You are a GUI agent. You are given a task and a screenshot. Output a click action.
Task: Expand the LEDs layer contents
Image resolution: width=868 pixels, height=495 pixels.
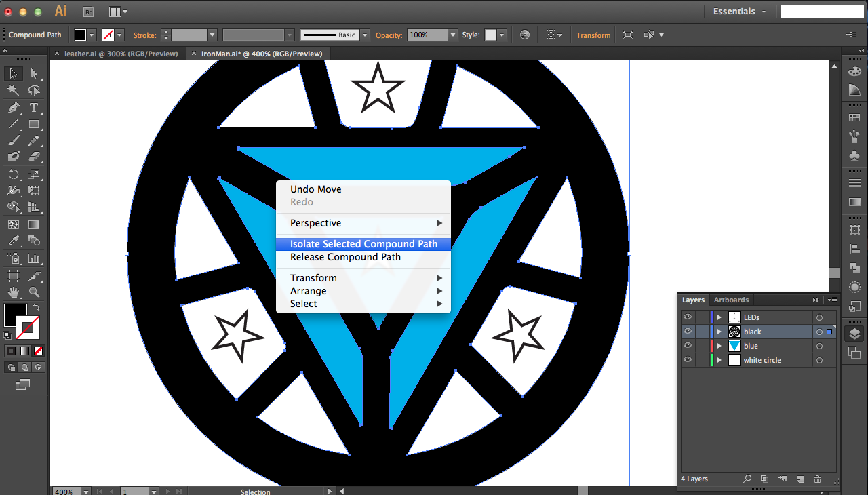719,317
